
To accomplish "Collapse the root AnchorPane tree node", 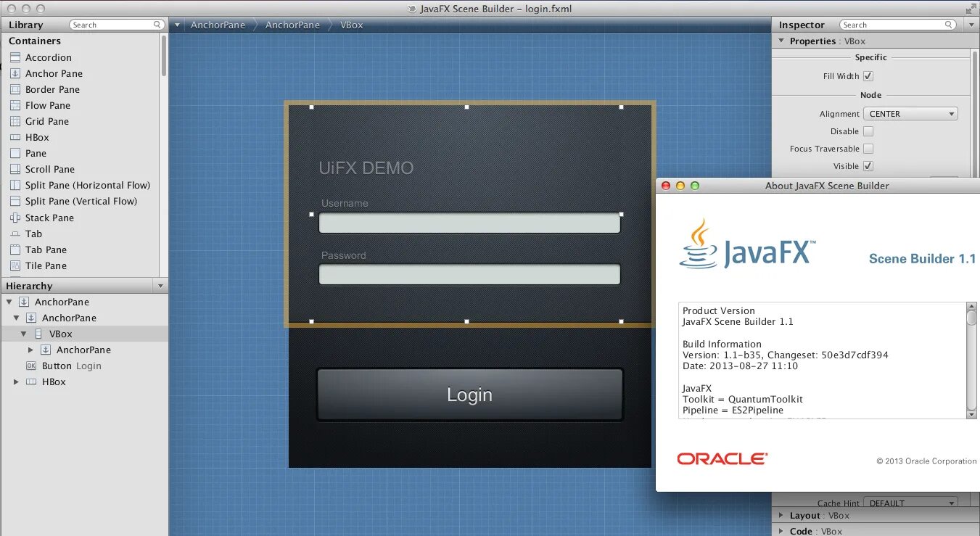I will (9, 302).
